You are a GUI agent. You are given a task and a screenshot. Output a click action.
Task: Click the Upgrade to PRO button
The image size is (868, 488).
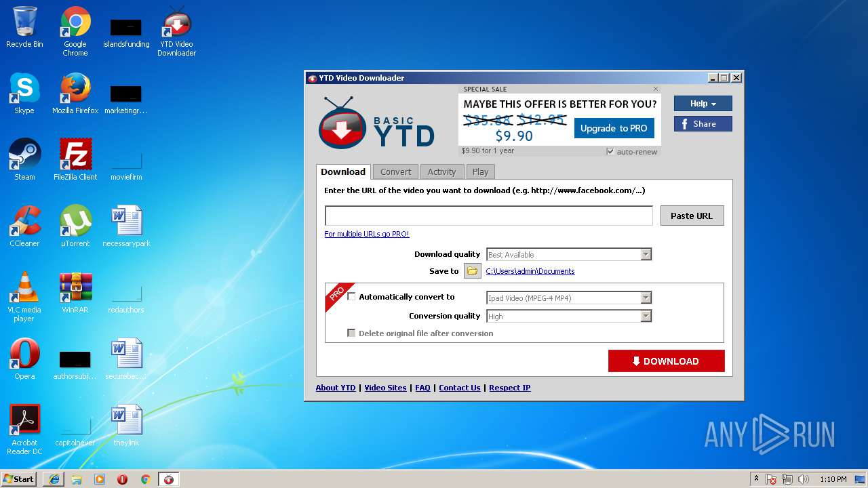pos(614,128)
